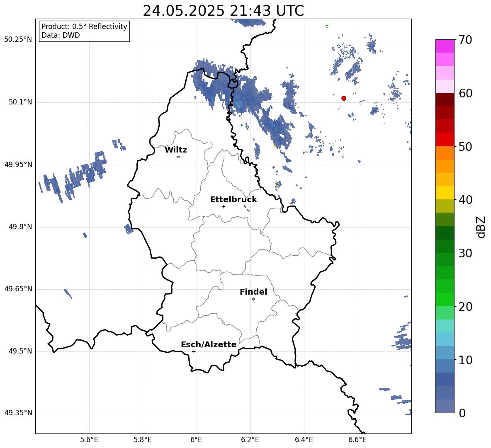The image size is (491, 448).
Task: Click the 10 tick on the colorbar
Action: click(x=465, y=360)
